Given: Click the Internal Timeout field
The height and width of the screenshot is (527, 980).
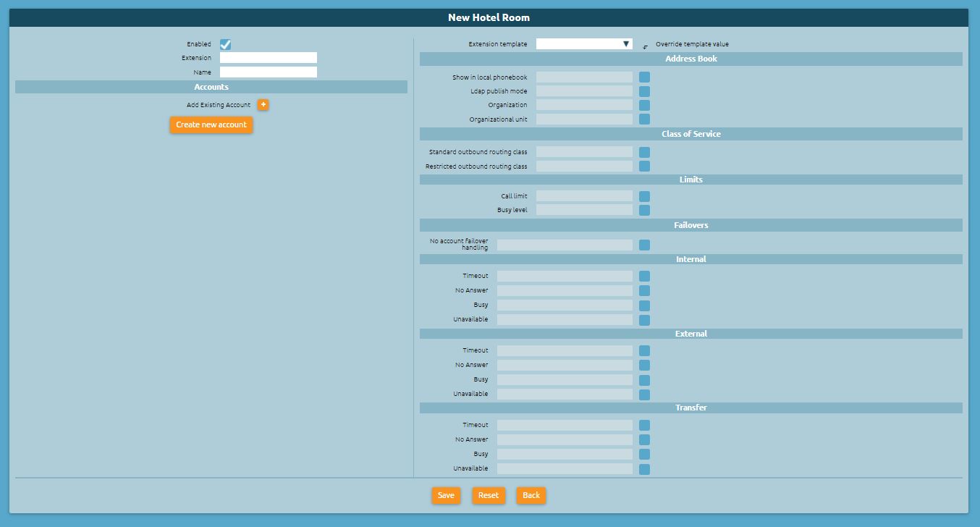Looking at the screenshot, I should 565,277.
